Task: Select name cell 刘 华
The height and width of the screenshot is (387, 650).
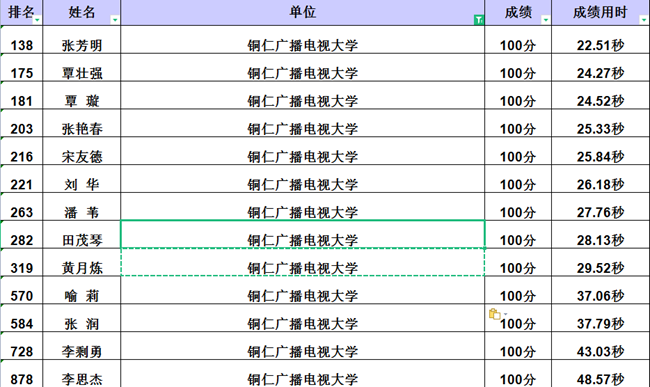Action: 82,179
